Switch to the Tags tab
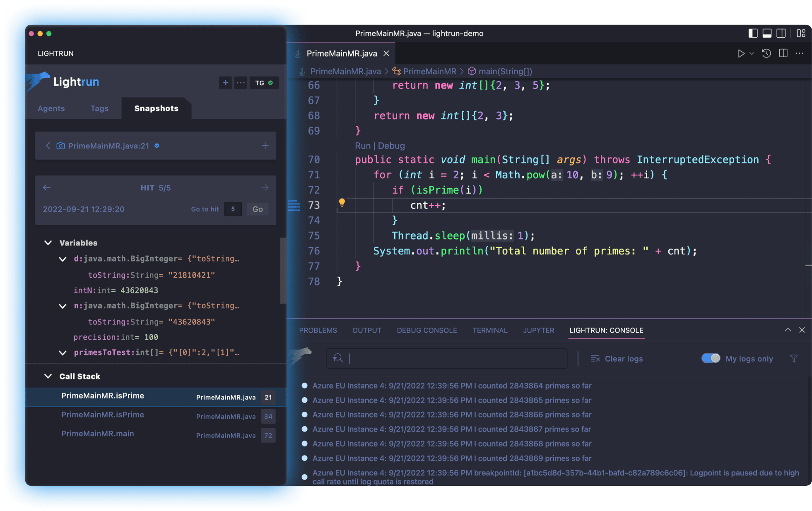Viewport: 812px width, 511px height. [x=99, y=108]
